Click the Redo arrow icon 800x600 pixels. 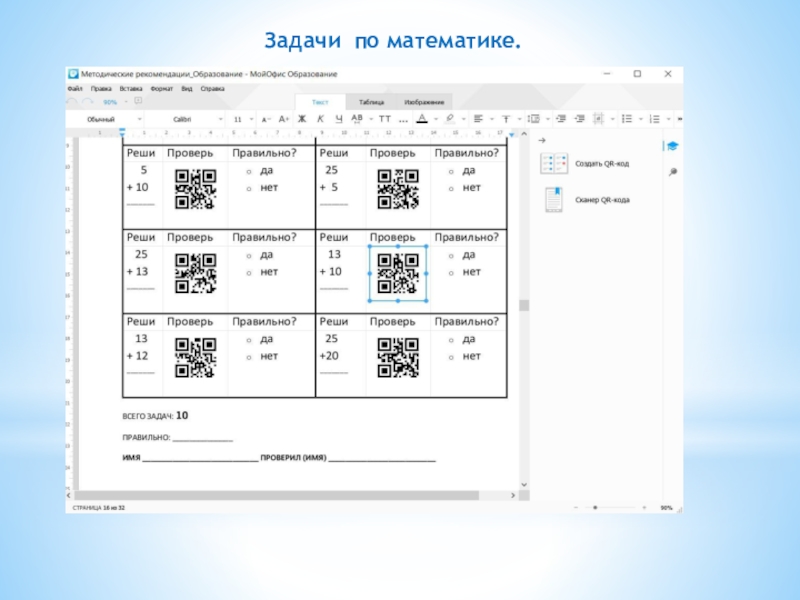(x=88, y=102)
